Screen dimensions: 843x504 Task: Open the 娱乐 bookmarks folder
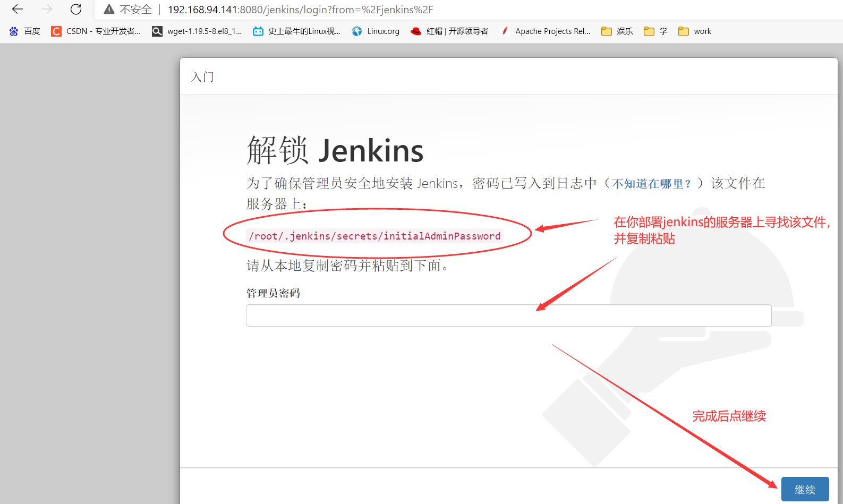(617, 31)
